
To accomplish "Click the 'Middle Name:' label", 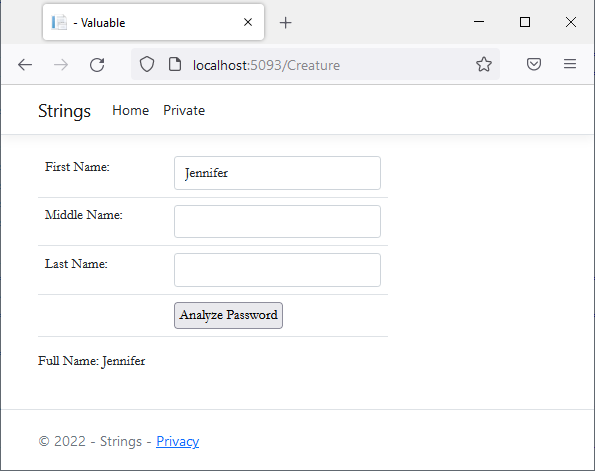I will tap(84, 215).
